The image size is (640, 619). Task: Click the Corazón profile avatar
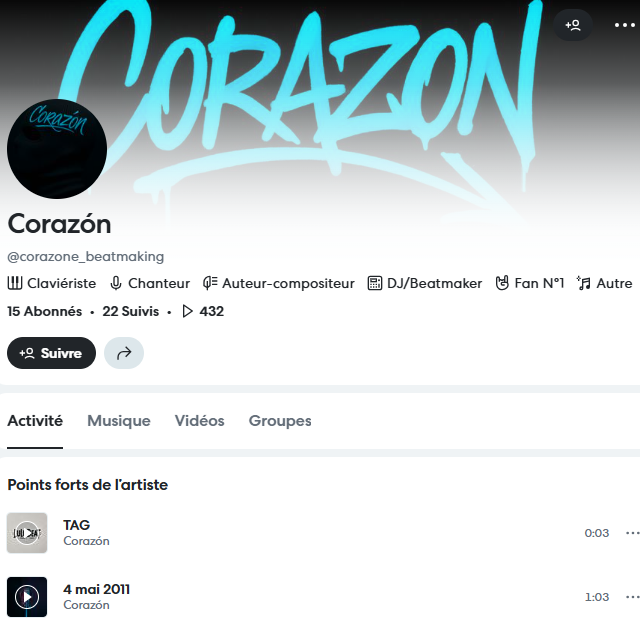tap(57, 149)
